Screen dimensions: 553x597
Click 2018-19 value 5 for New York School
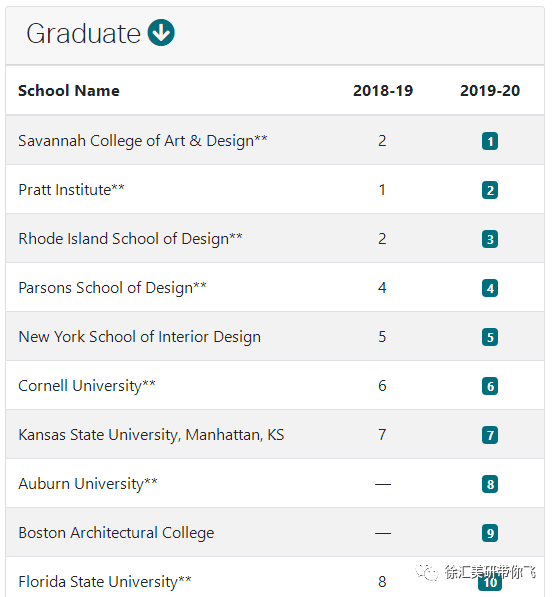[382, 337]
